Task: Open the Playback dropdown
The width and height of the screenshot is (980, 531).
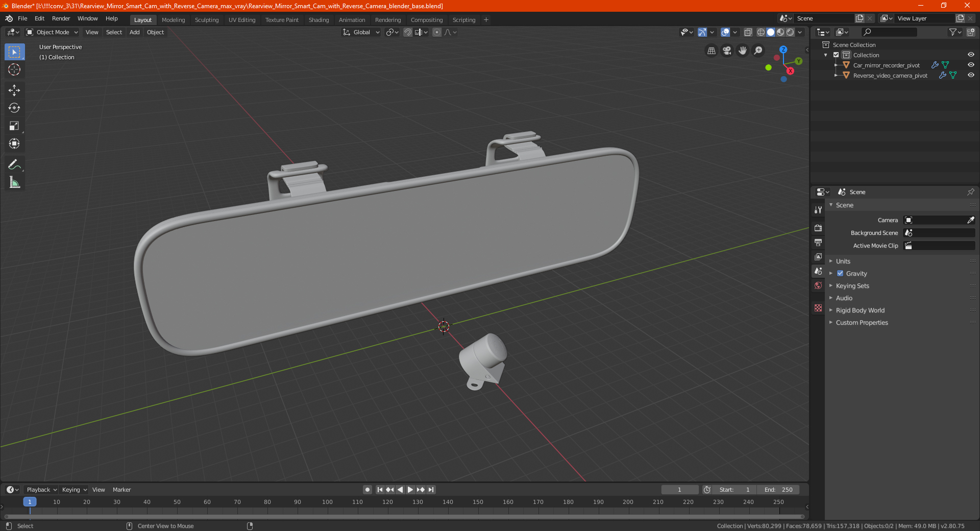Action: (41, 490)
